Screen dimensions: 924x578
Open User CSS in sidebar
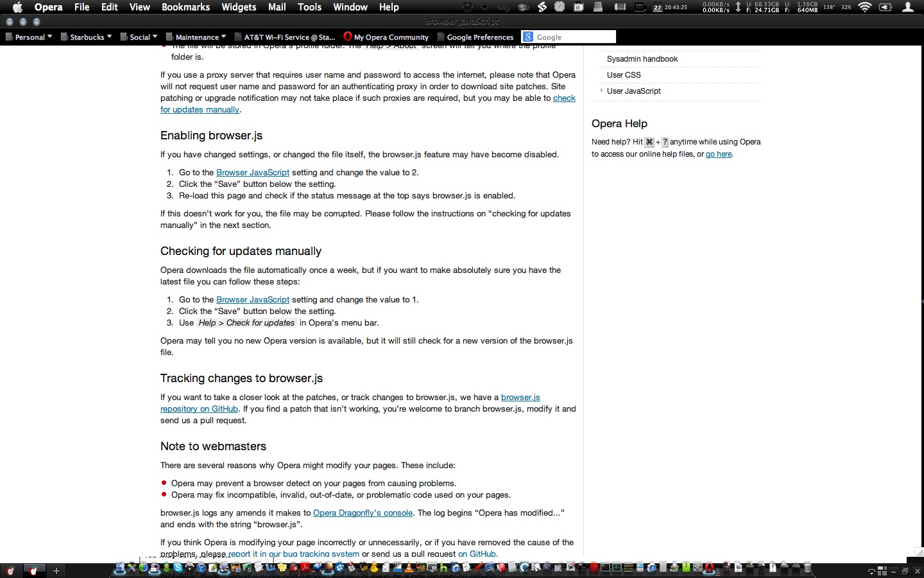coord(624,74)
